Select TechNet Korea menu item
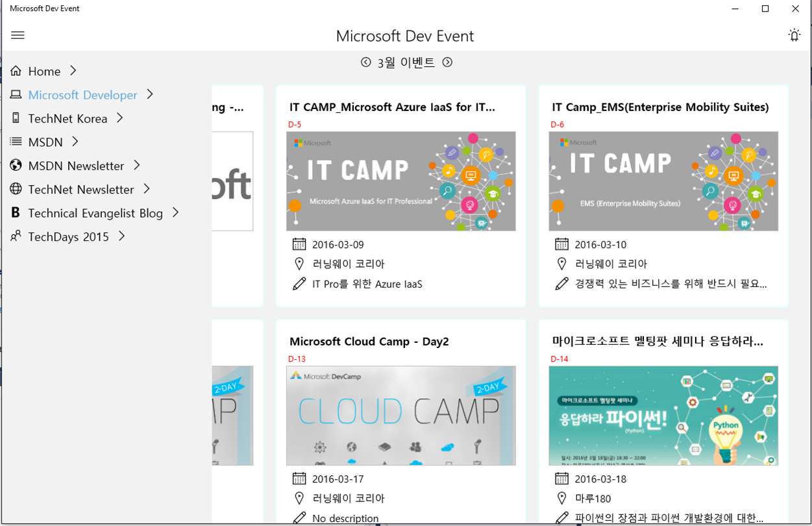812x526 pixels. point(68,118)
